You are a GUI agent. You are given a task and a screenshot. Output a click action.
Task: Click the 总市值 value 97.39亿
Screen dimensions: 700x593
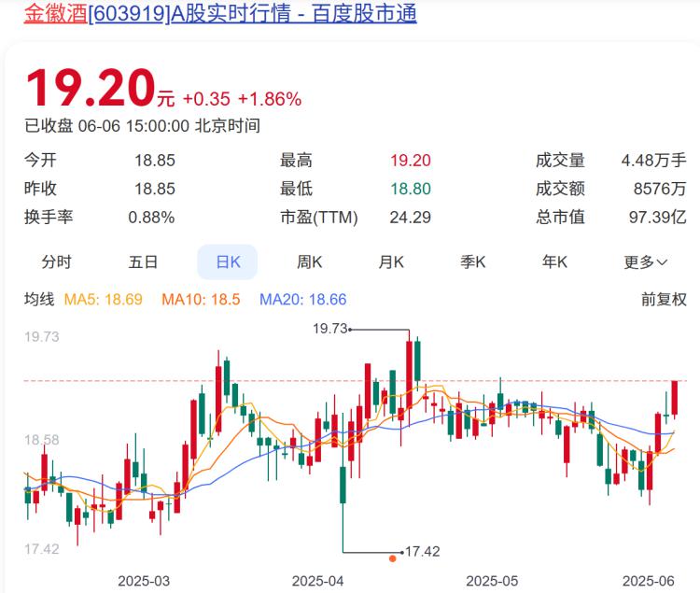click(x=658, y=218)
